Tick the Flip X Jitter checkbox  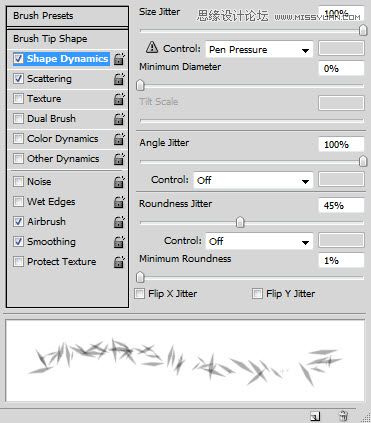pos(139,294)
